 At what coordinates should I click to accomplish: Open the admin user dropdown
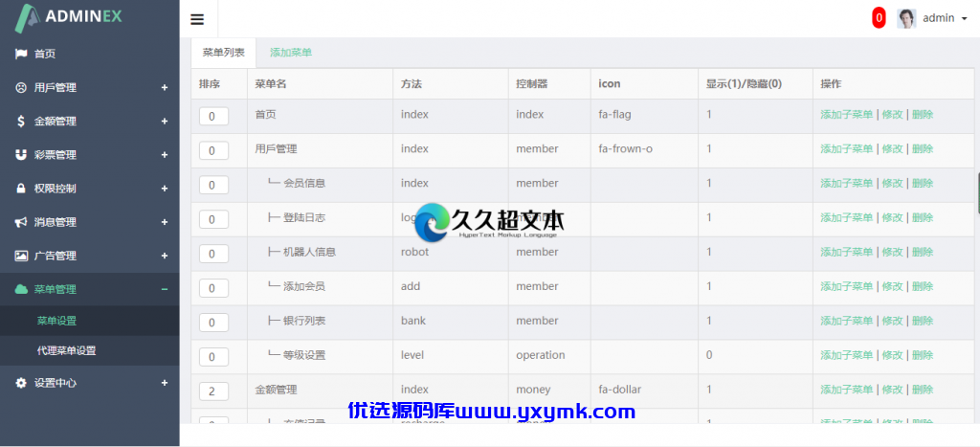[945, 18]
